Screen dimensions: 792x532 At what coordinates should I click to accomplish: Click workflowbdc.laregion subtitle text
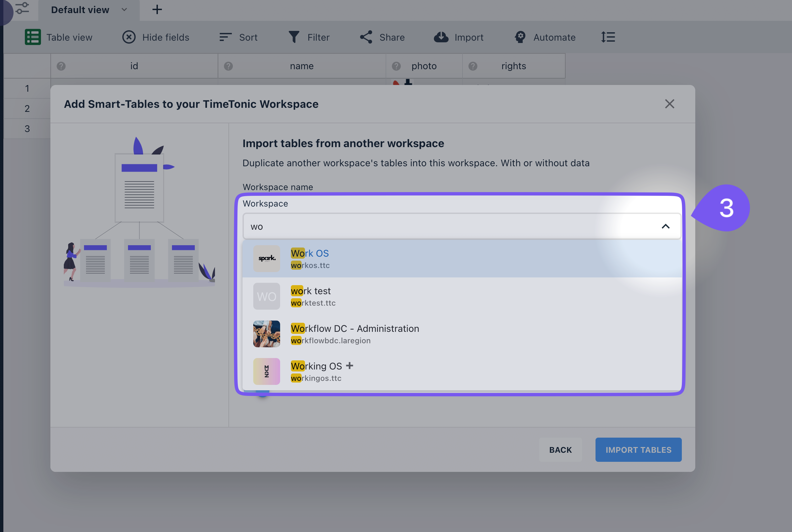click(x=331, y=341)
